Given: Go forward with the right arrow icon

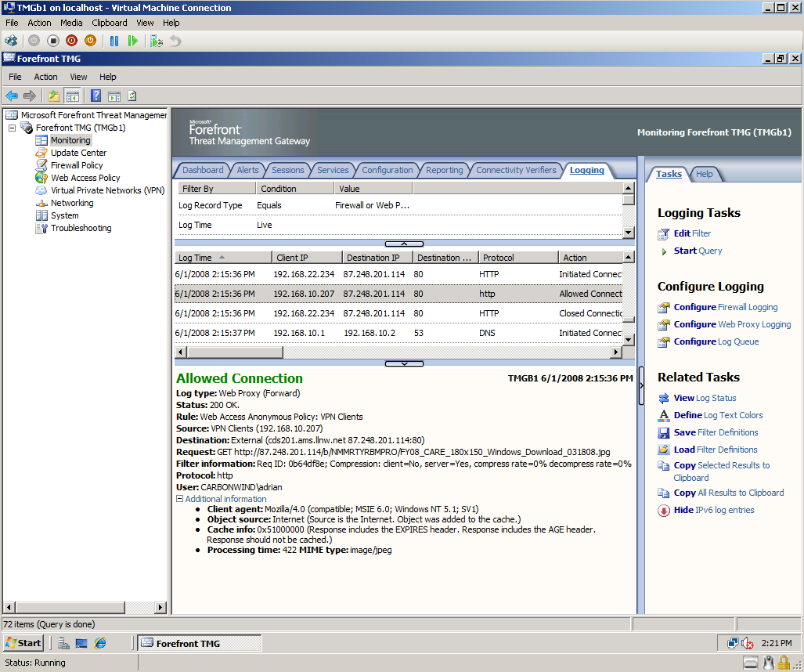Looking at the screenshot, I should pyautogui.click(x=30, y=96).
